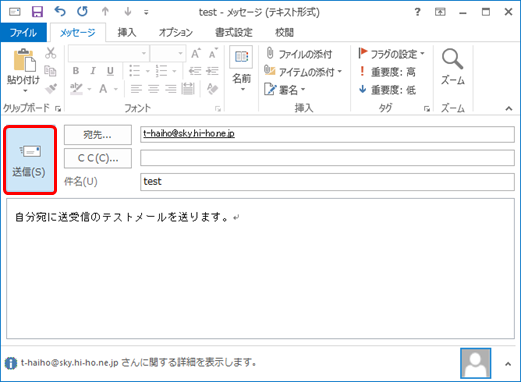Click the Copy icon
Screen dimensions: 521x382
(x=50, y=71)
